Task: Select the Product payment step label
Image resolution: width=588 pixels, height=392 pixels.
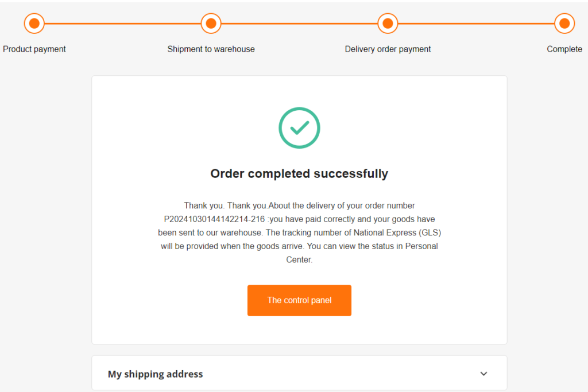Action: point(34,49)
